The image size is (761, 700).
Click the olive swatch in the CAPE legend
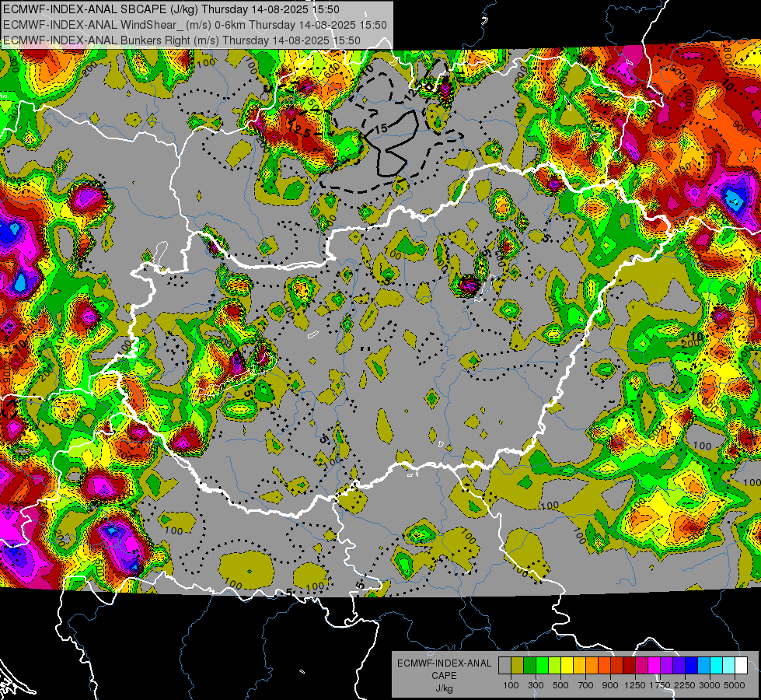(x=518, y=665)
